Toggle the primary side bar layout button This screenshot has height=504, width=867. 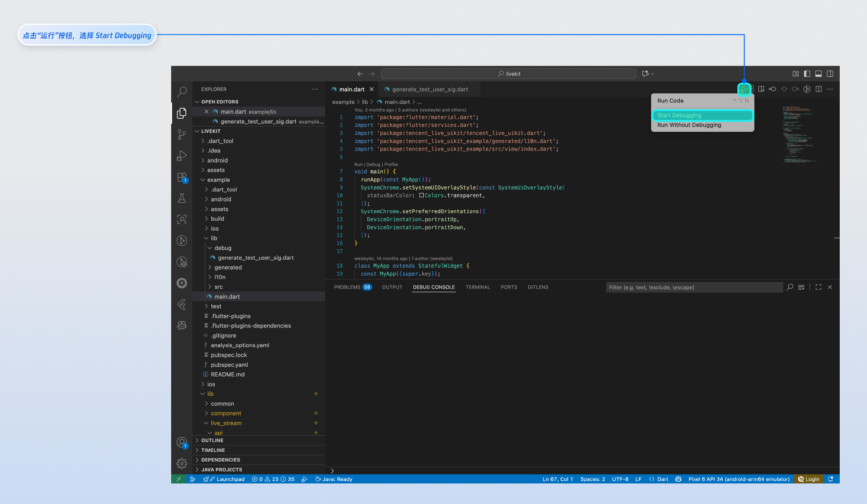(807, 74)
